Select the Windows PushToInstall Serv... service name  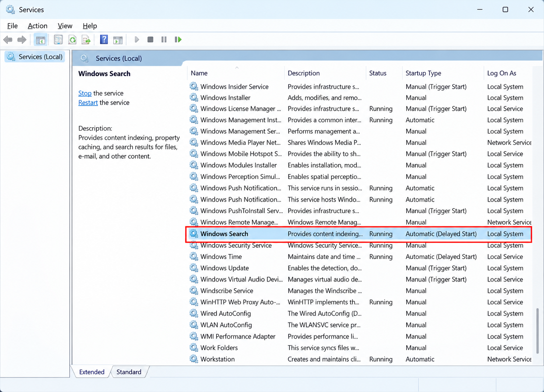[241, 211]
